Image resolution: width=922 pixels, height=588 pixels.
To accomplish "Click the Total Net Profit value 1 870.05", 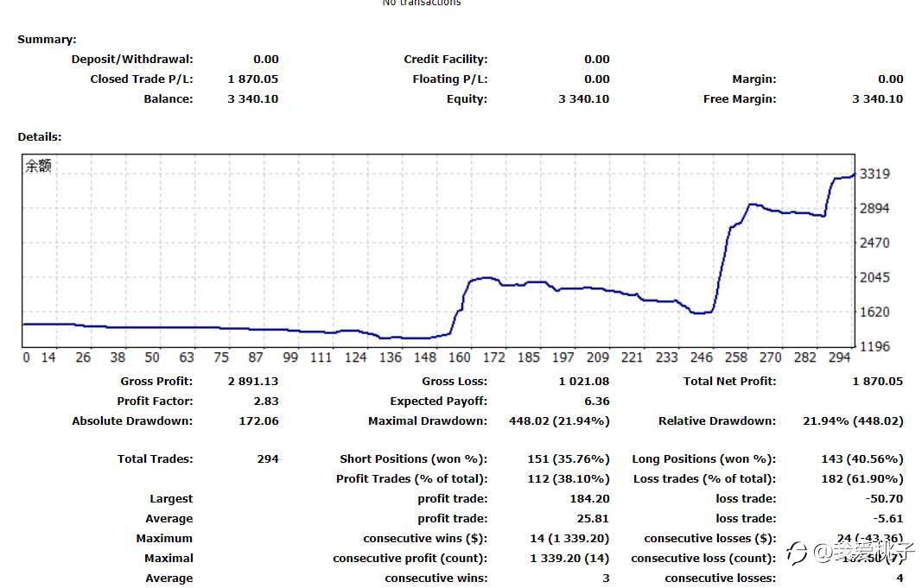I will coord(877,382).
